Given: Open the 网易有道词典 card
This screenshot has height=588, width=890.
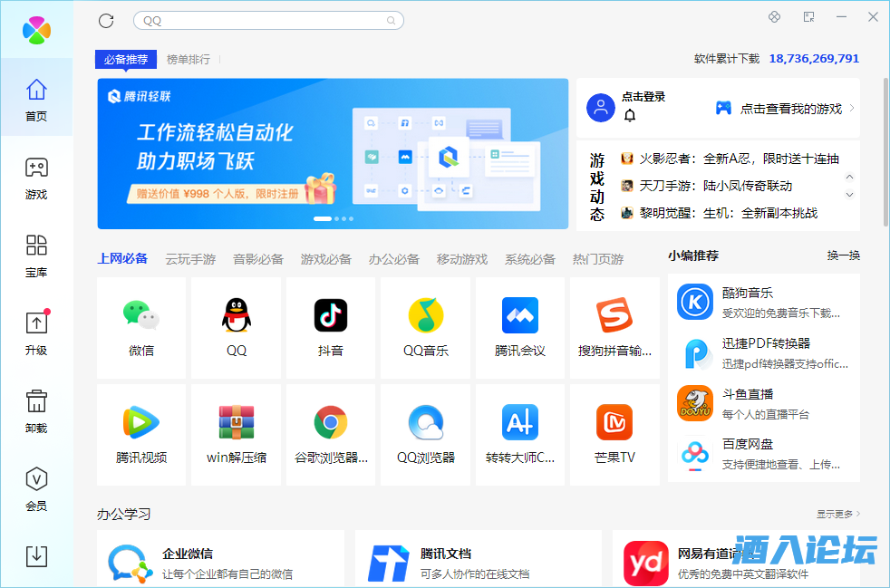Looking at the screenshot, I should pyautogui.click(x=736, y=559).
